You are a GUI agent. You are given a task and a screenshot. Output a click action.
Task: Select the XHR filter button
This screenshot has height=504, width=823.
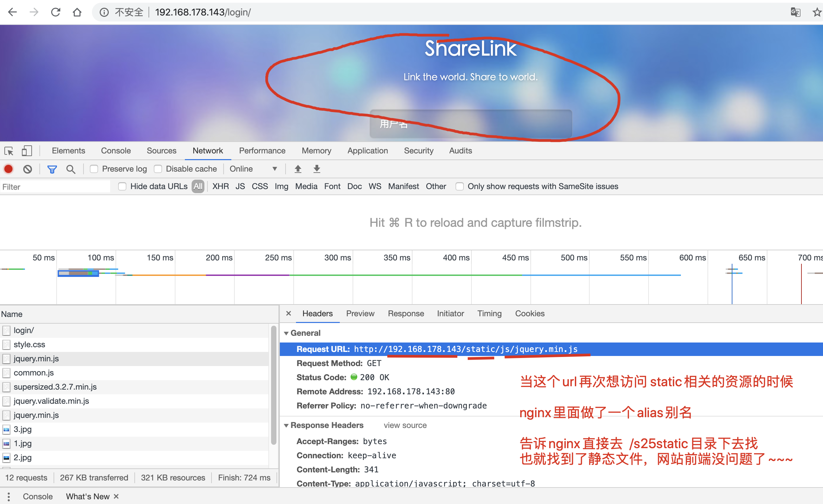click(220, 186)
